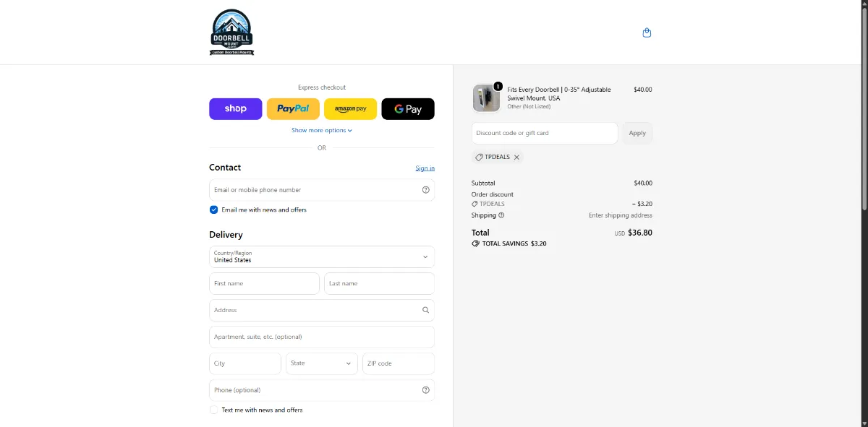Uncheck Email me with news and offers
The width and height of the screenshot is (868, 427).
213,210
